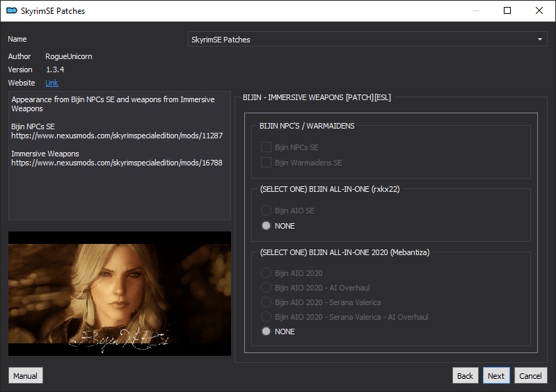Screen dimensions: 556x392
Task: Select Bijin AIO 2020 - Serana Valerica option
Action: click(266, 302)
